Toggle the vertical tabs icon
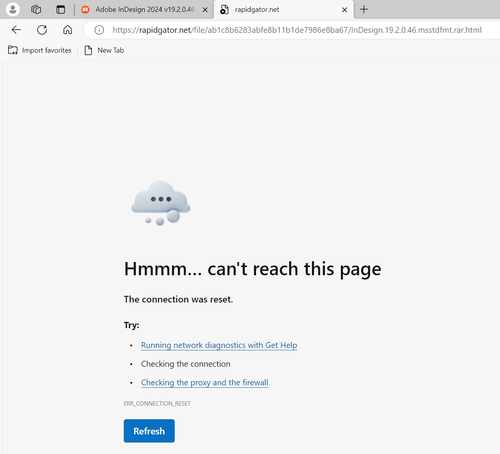 pos(60,10)
